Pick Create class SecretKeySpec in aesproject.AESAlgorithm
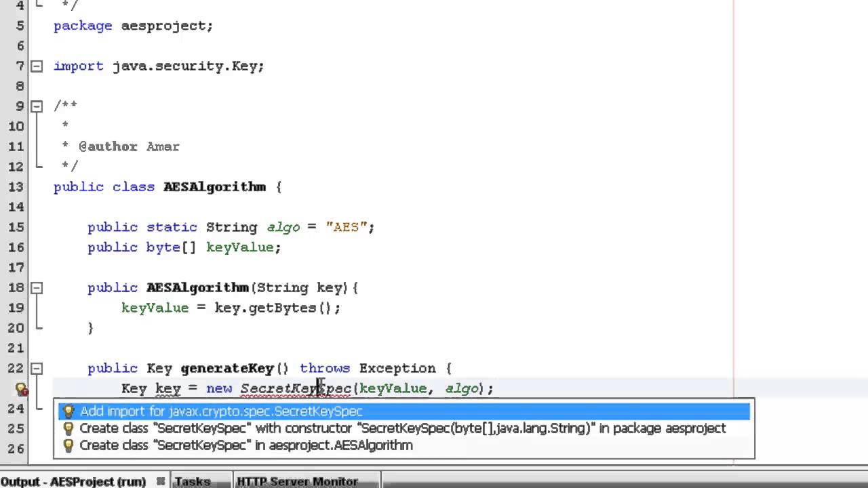The width and height of the screenshot is (868, 488). (404, 445)
